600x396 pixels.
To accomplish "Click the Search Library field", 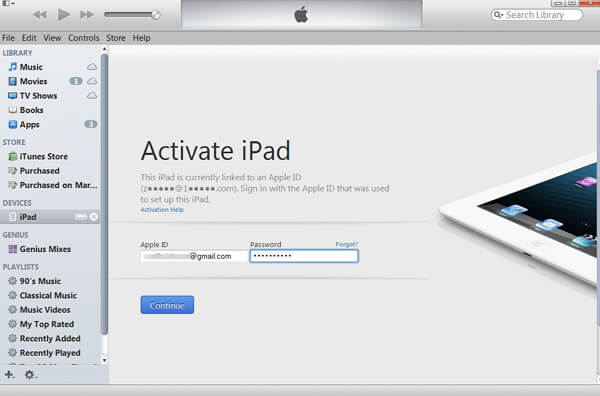I will 536,15.
